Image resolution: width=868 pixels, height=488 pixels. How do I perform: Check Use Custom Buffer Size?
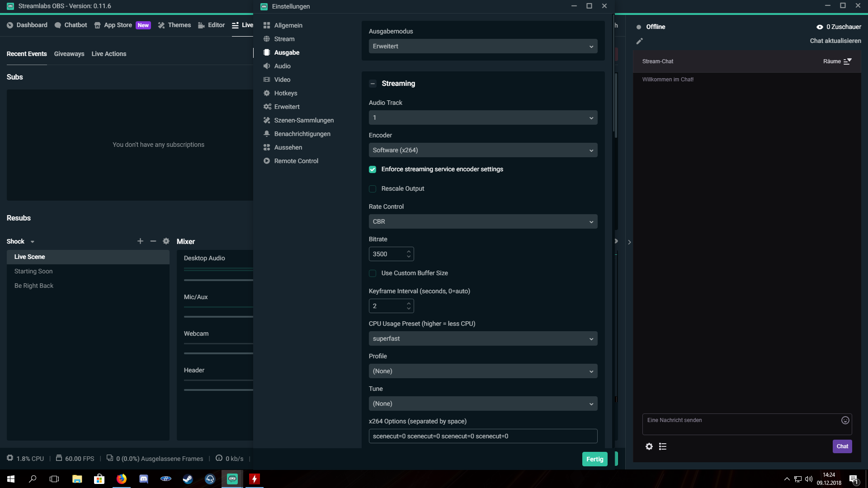coord(373,273)
